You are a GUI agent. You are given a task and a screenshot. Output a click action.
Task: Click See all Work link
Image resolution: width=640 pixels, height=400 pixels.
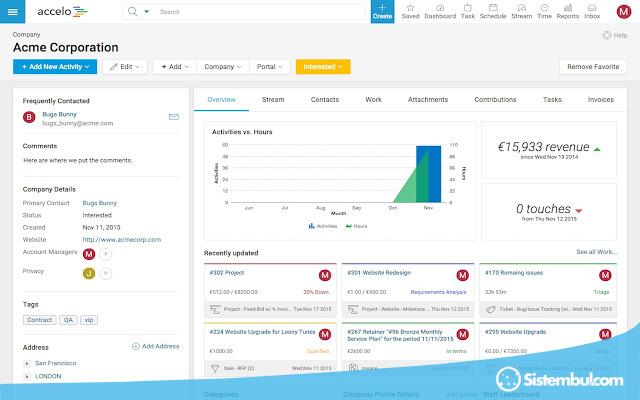596,252
